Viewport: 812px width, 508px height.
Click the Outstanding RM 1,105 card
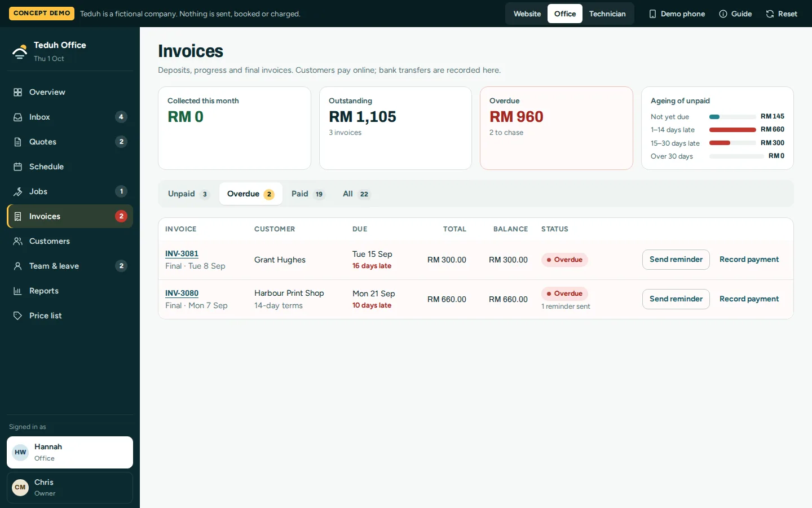point(395,128)
